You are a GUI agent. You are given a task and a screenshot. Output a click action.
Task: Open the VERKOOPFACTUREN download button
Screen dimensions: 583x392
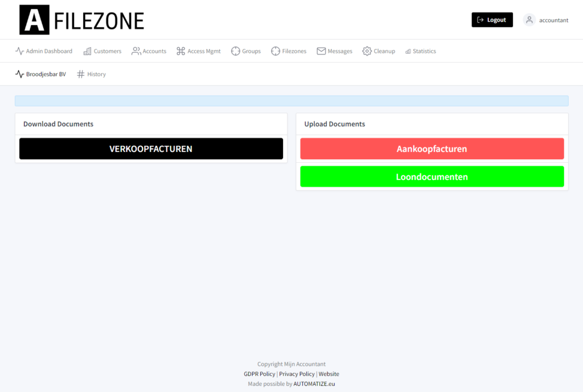coord(151,148)
